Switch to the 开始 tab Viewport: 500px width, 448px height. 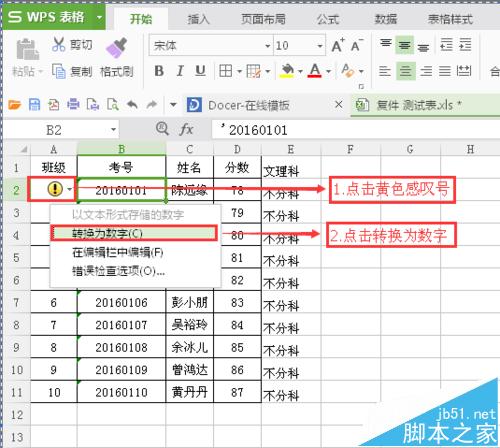click(141, 19)
